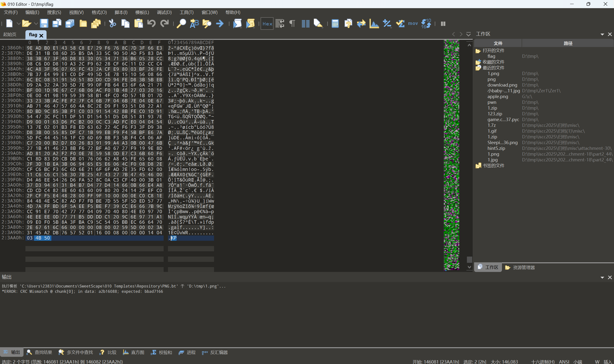This screenshot has width=614, height=364.
Task: Click the Run Template icon
Action: pyautogui.click(x=250, y=23)
